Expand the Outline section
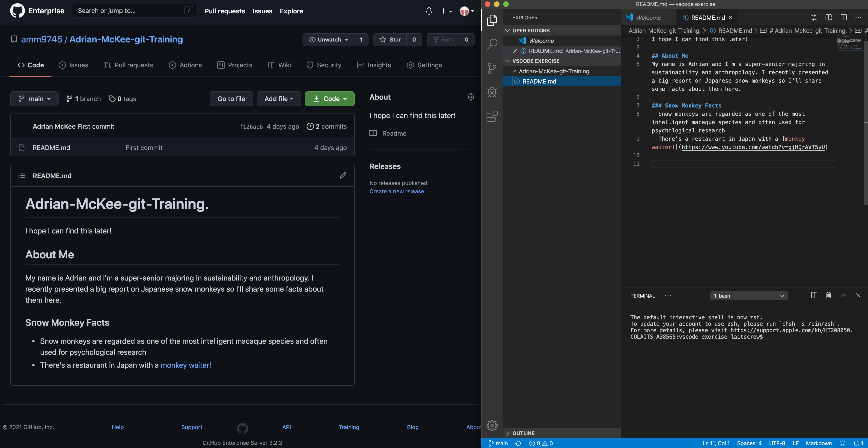868x448 pixels. coord(562,433)
